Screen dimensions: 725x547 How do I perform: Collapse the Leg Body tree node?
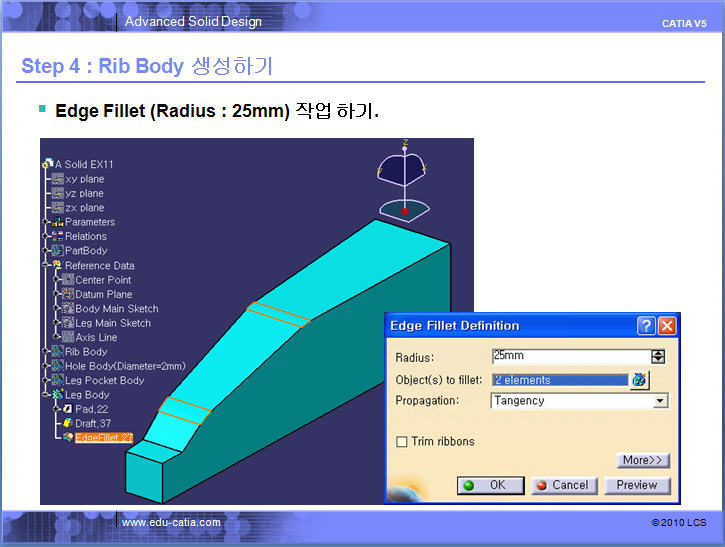tap(46, 395)
